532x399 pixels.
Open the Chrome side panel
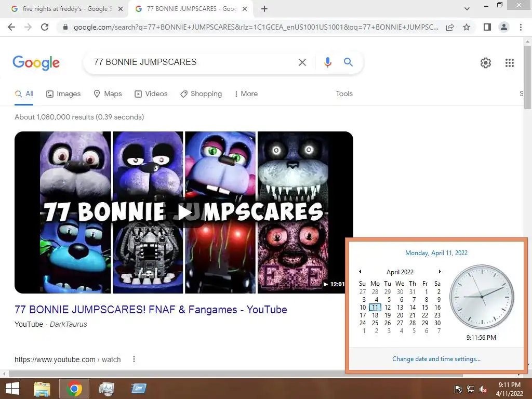pyautogui.click(x=487, y=27)
